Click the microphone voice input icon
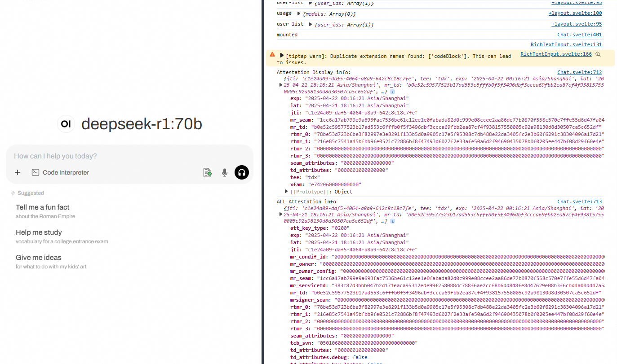The image size is (617, 364). coord(225,172)
